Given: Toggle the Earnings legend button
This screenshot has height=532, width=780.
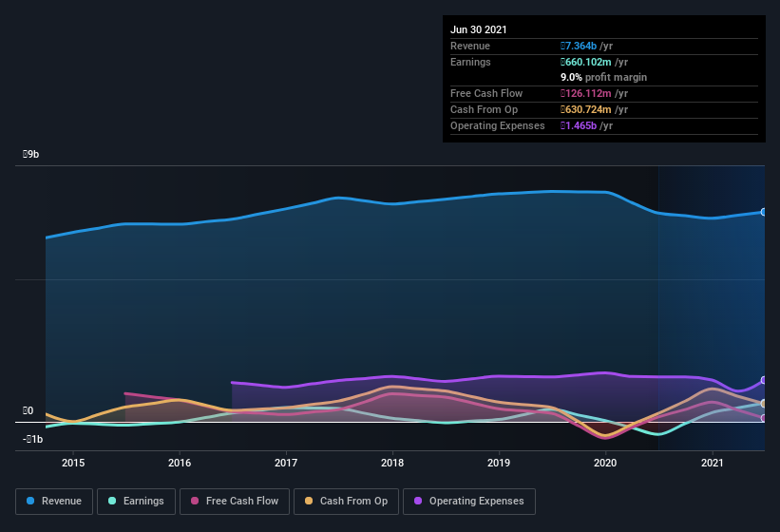Looking at the screenshot, I should pyautogui.click(x=136, y=502).
